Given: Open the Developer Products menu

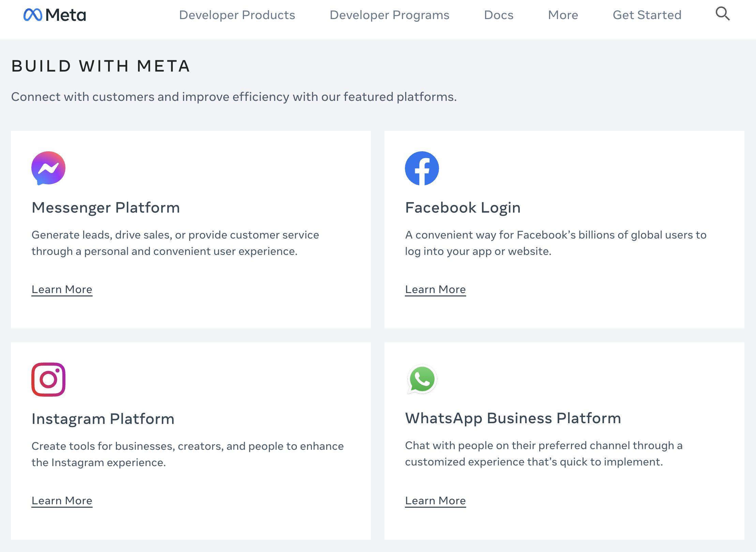Looking at the screenshot, I should click(237, 15).
